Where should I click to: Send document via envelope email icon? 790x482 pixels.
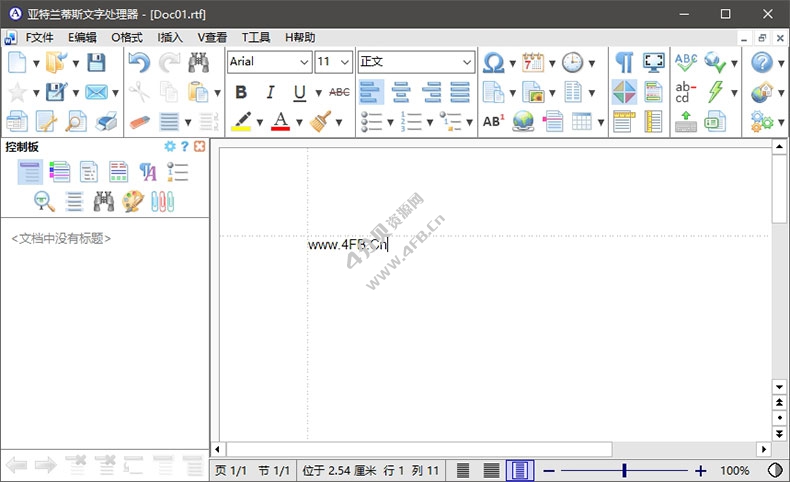(x=96, y=92)
